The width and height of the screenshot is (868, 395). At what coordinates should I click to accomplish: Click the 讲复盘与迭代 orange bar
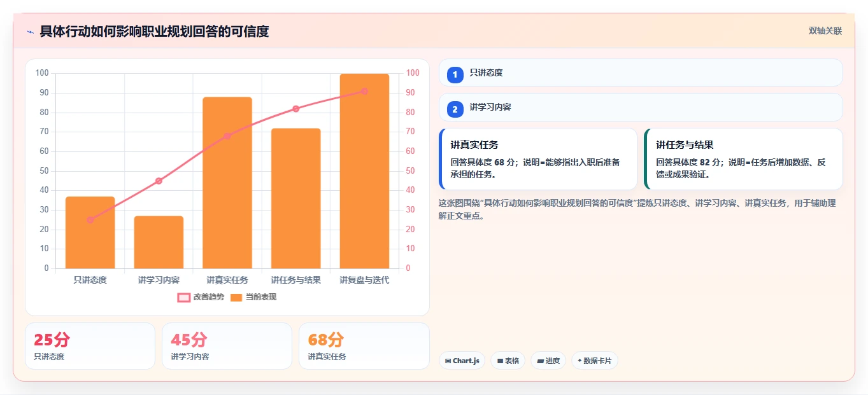pos(364,171)
